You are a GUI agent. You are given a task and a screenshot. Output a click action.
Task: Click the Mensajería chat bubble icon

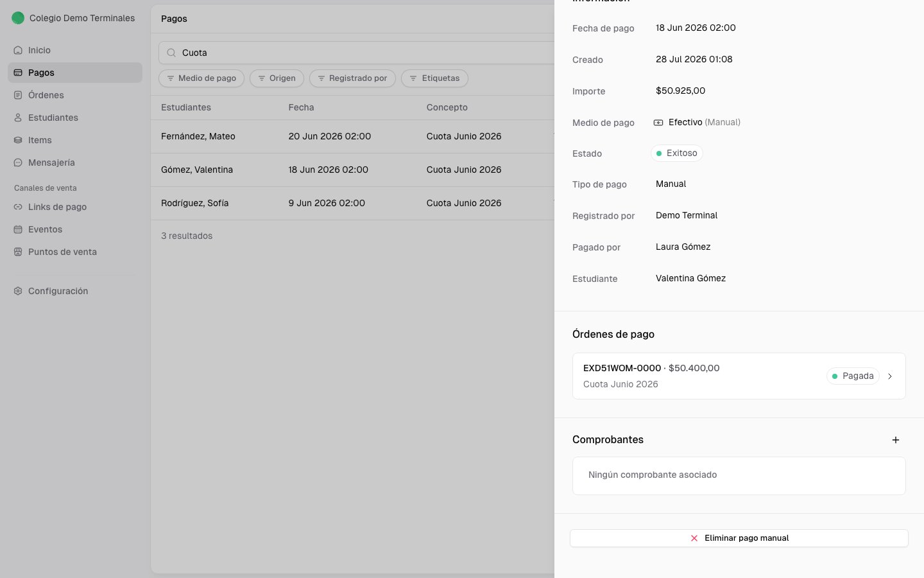click(x=18, y=162)
